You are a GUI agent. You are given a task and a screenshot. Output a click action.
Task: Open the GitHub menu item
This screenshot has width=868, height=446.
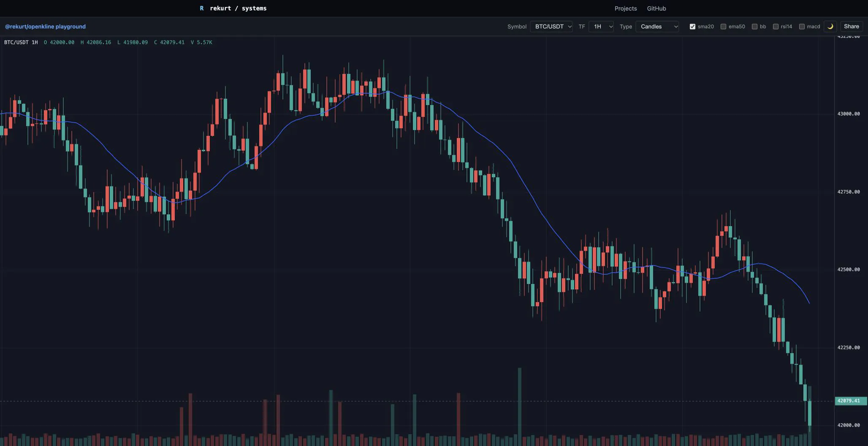(656, 8)
